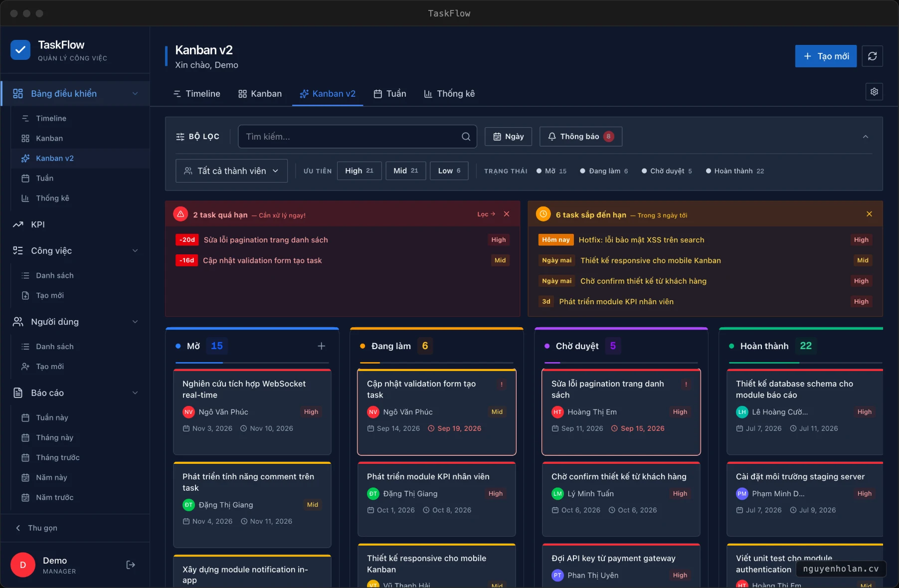
Task: Add a task with Mở column plus
Action: pyautogui.click(x=322, y=346)
